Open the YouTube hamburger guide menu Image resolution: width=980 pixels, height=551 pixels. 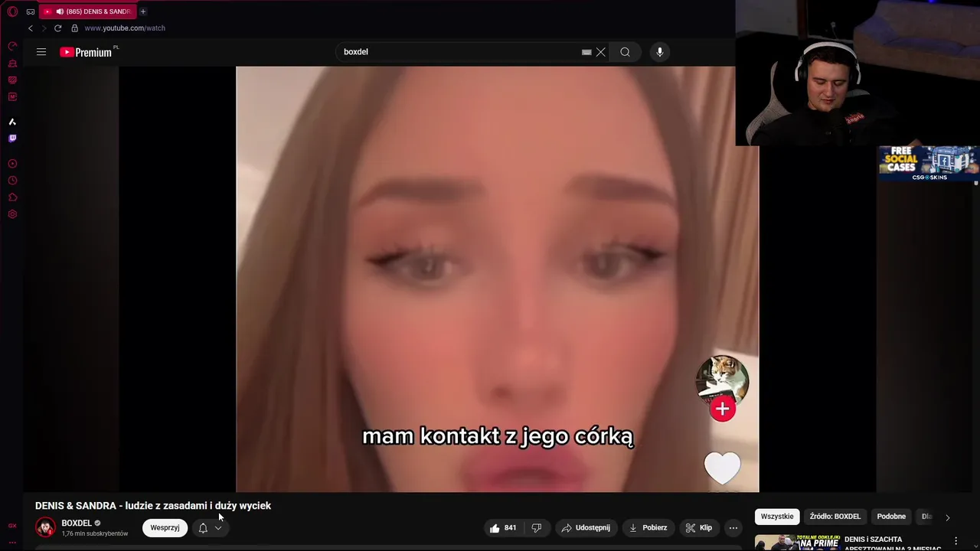pyautogui.click(x=41, y=52)
